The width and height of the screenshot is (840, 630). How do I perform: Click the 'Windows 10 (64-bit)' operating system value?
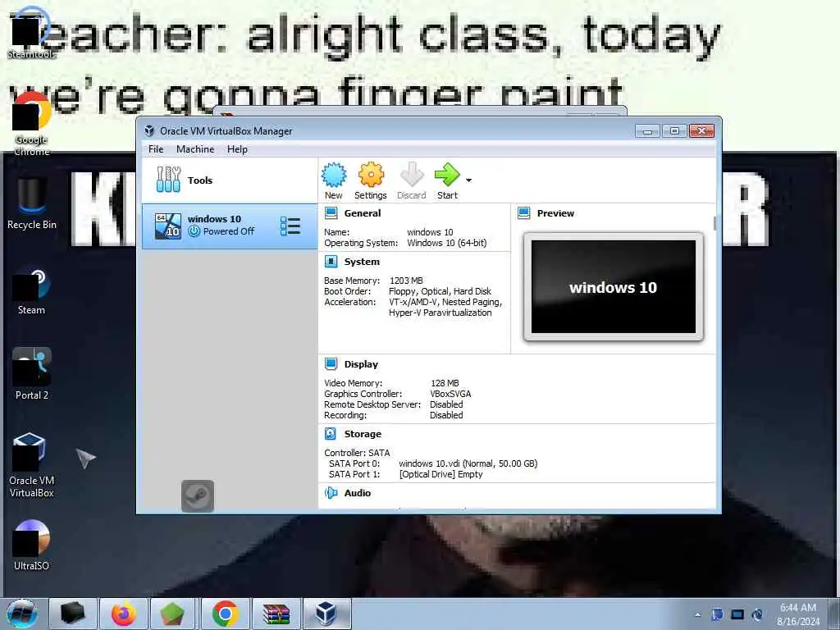447,243
